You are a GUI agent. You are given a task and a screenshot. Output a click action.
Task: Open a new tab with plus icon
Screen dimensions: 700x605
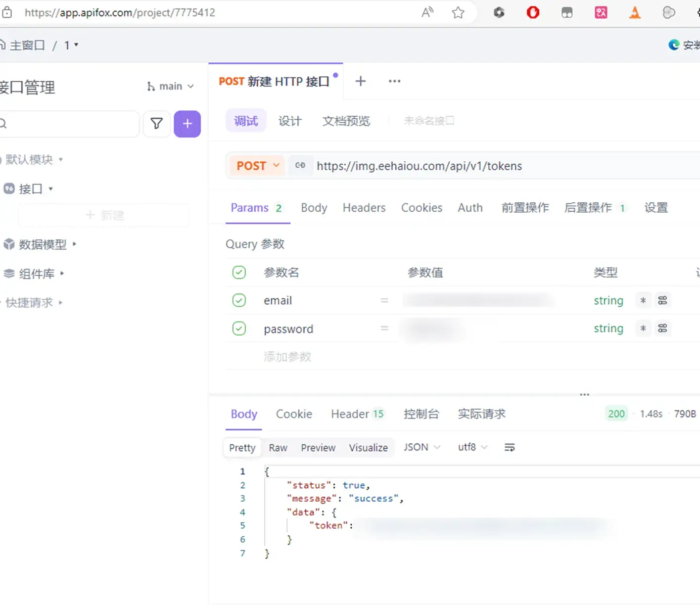[361, 81]
